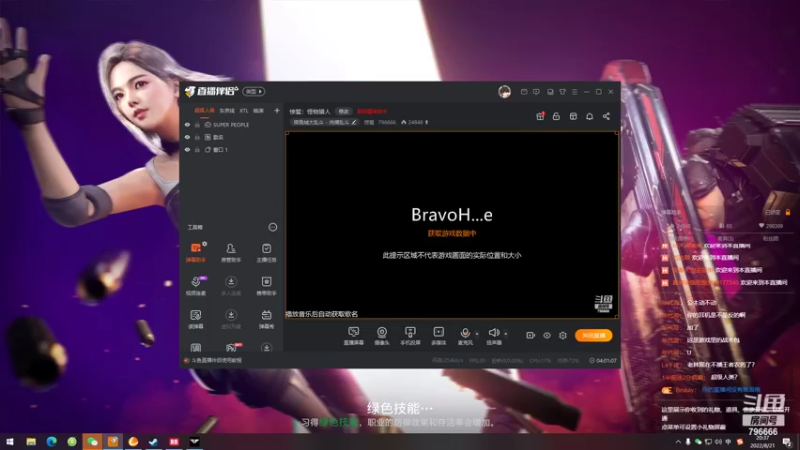The height and width of the screenshot is (450, 800).
Task: Open the shirt/skin icon in title bar
Action: (562, 92)
